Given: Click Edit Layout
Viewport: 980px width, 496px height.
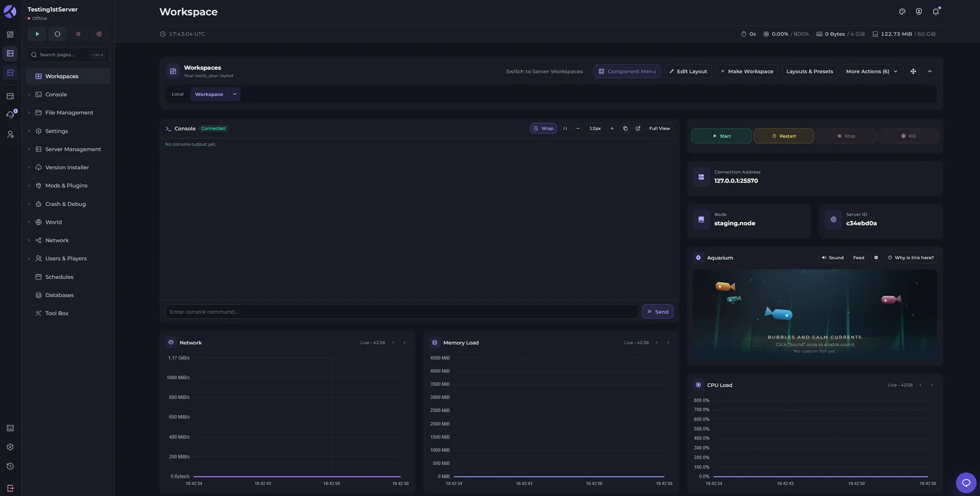Looking at the screenshot, I should 688,72.
